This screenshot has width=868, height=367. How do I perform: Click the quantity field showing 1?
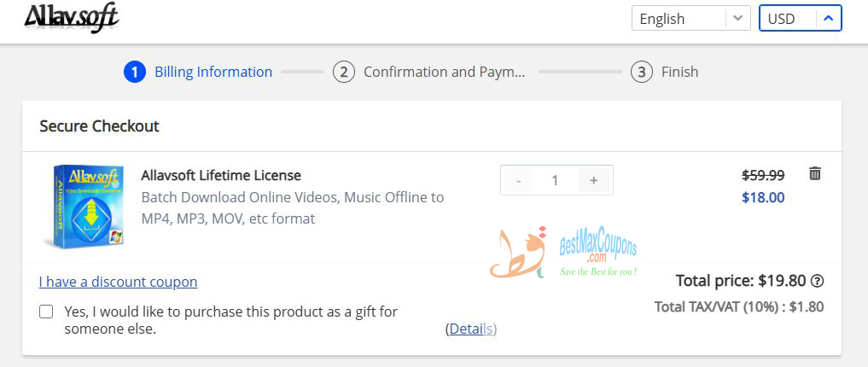(x=556, y=180)
